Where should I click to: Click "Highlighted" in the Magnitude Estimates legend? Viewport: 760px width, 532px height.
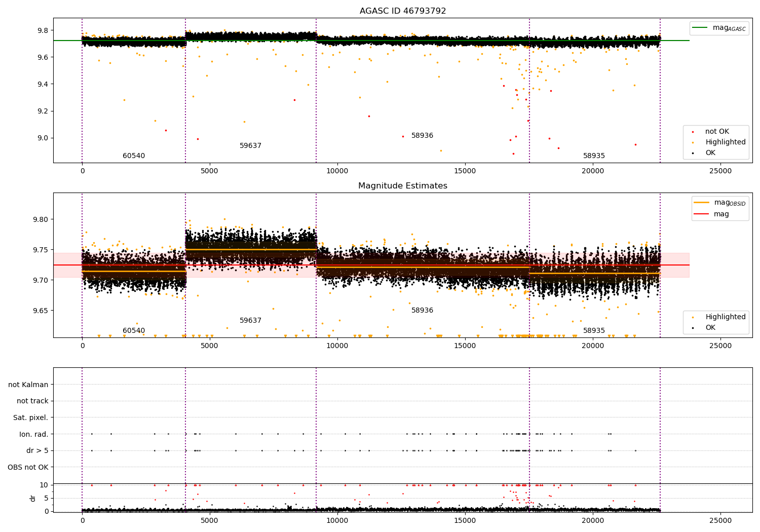726,317
